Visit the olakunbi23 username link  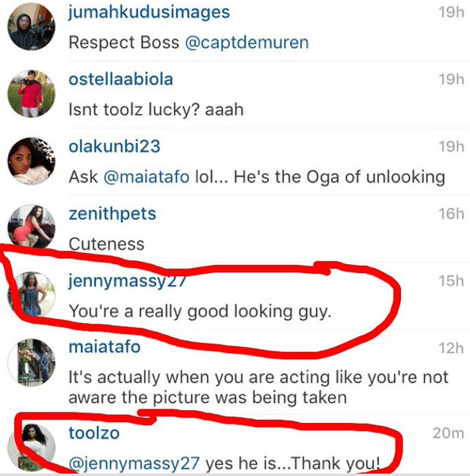click(x=114, y=146)
